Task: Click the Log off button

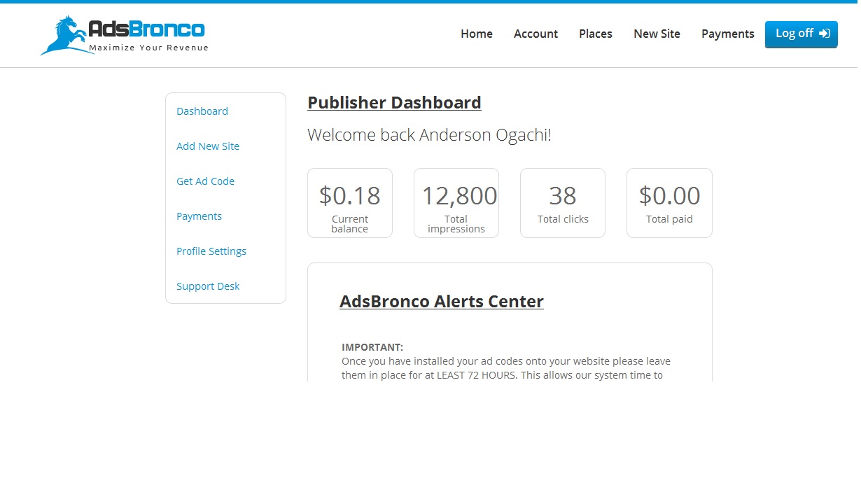Action: point(801,34)
